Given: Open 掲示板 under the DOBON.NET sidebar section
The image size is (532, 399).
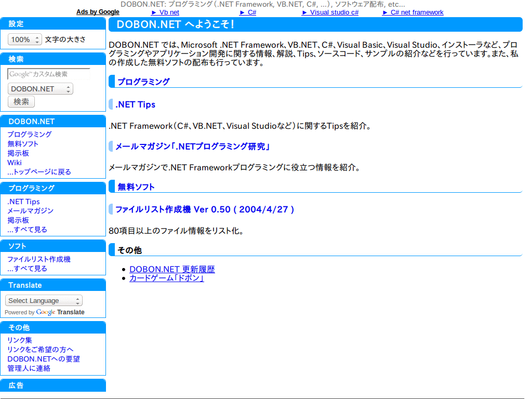Looking at the screenshot, I should 18,153.
